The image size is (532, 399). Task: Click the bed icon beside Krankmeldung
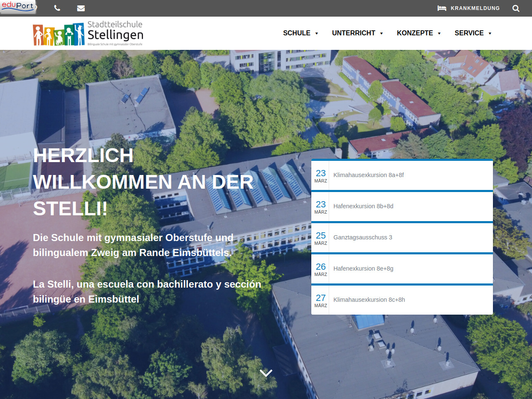pyautogui.click(x=442, y=8)
